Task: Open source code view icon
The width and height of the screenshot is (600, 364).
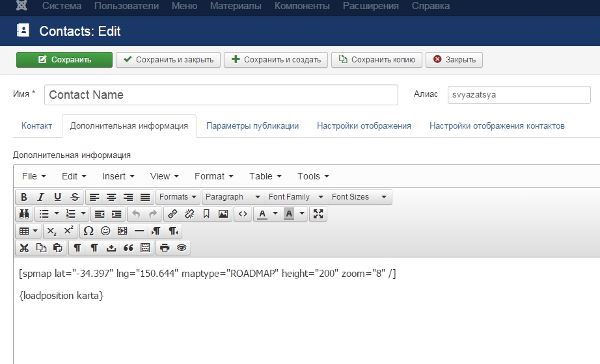Action: (x=243, y=214)
